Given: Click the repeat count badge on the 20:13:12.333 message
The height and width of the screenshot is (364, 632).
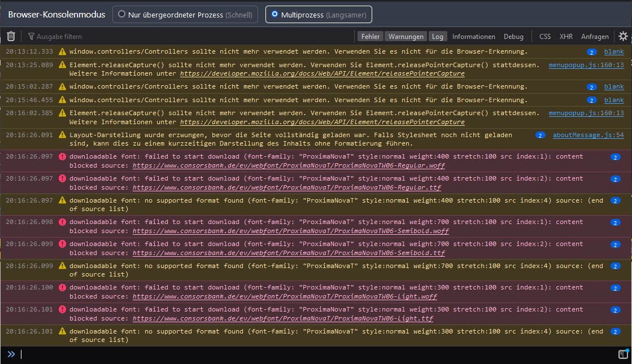Looking at the screenshot, I should pos(591,52).
